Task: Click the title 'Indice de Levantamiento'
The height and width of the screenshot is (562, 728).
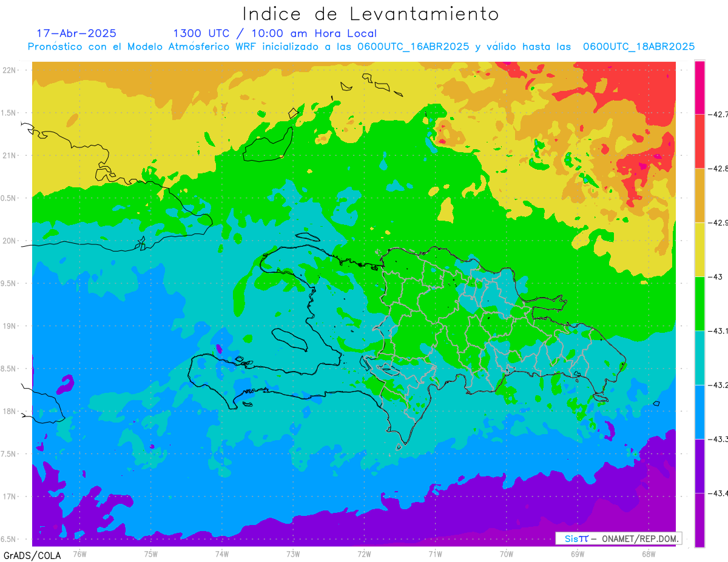Action: (x=371, y=13)
